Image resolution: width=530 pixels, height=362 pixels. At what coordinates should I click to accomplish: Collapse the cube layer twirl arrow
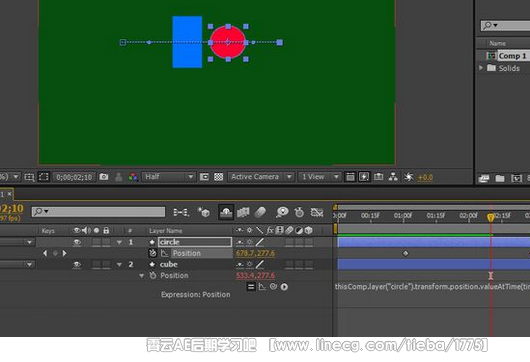119,264
